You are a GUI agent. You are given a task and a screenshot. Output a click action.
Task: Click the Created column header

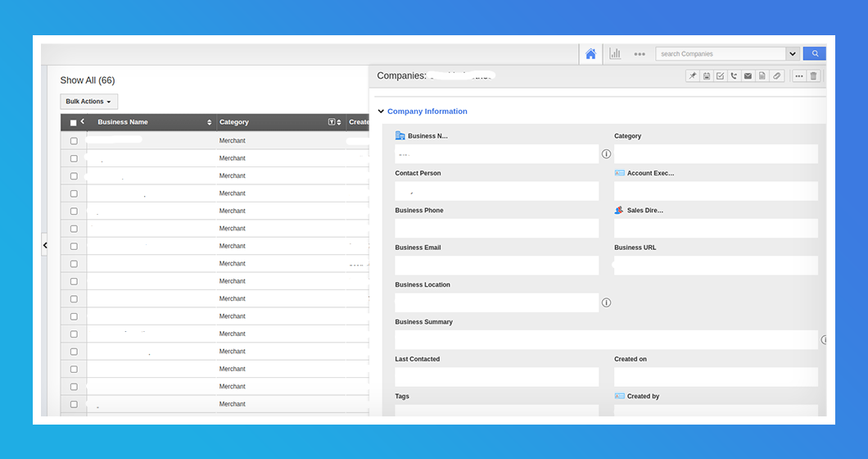(359, 122)
